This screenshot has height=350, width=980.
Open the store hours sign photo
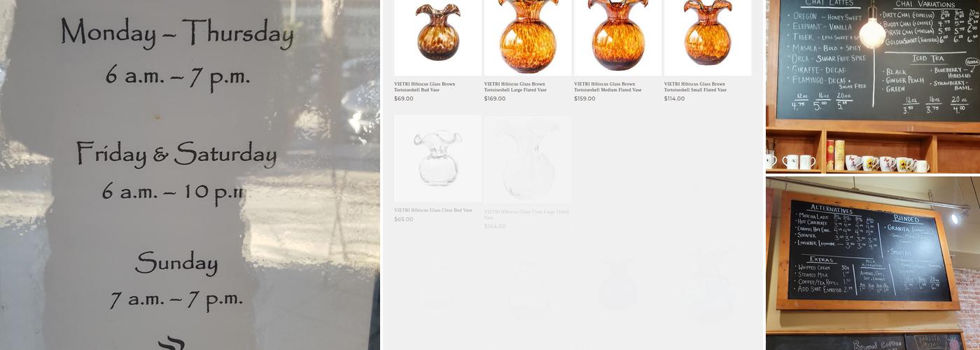190,175
